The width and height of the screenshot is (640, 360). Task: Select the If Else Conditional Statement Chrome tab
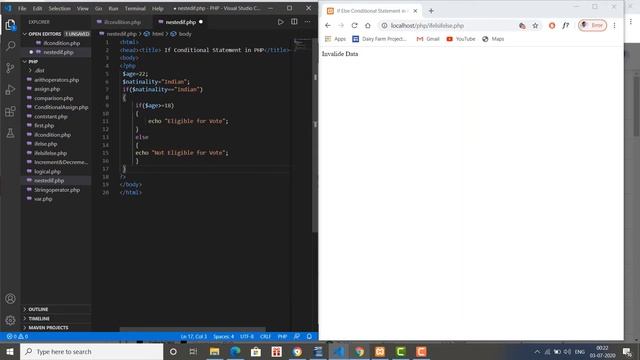[371, 11]
